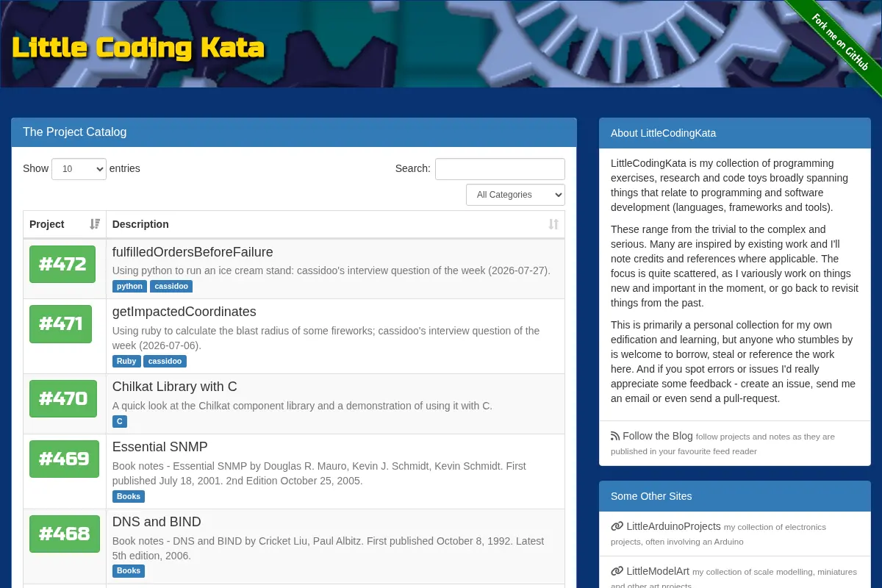This screenshot has height=588, width=882.
Task: Click the Description column header
Action: pos(336,224)
